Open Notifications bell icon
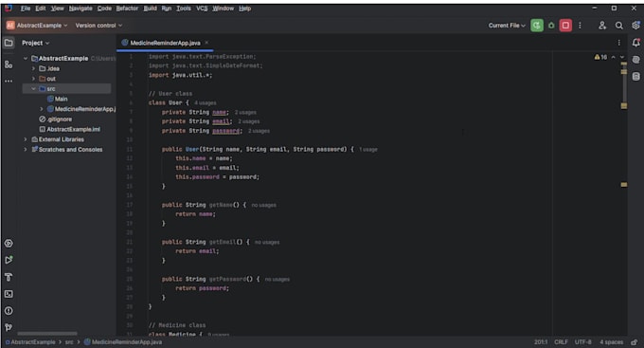 (635, 43)
